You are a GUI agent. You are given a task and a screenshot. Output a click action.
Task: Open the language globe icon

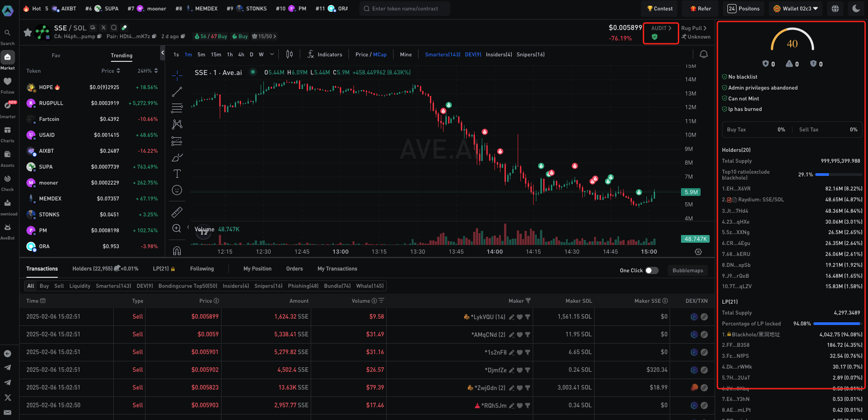pyautogui.click(x=835, y=9)
